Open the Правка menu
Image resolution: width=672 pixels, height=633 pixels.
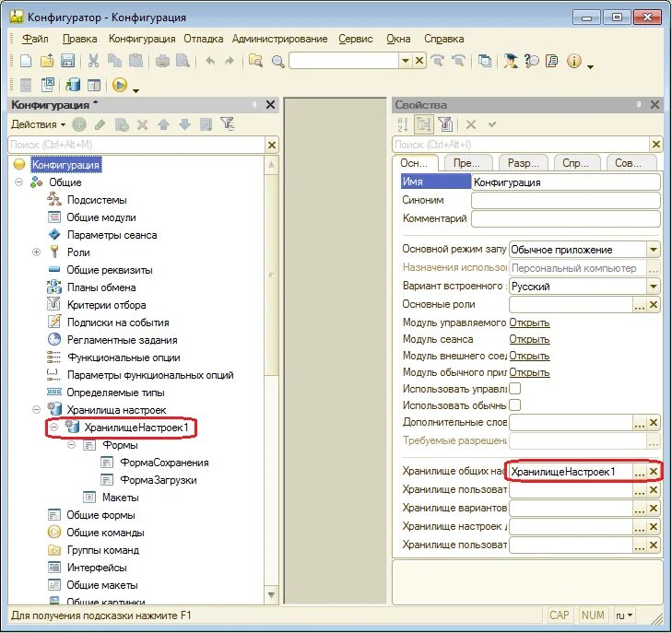(x=79, y=39)
